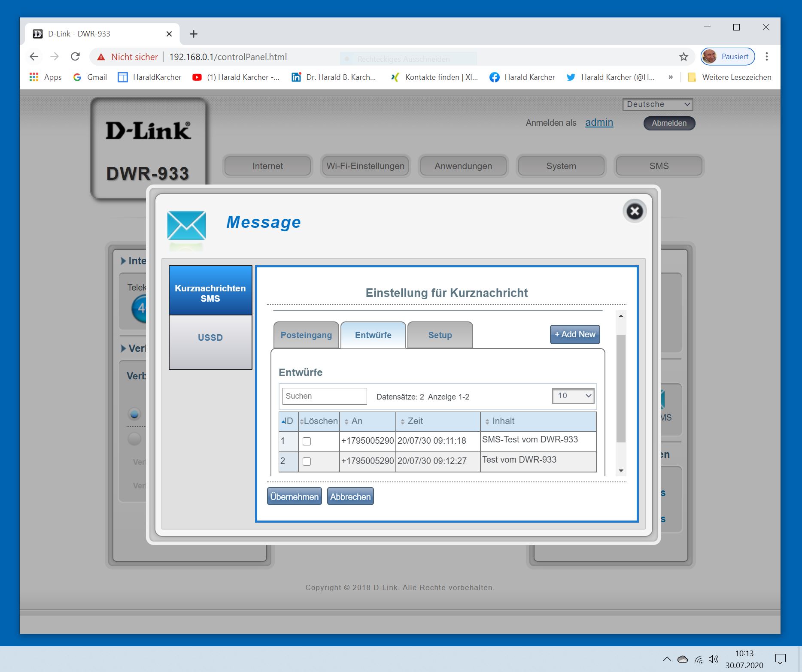Open the Windows notification center icon

tap(781, 659)
